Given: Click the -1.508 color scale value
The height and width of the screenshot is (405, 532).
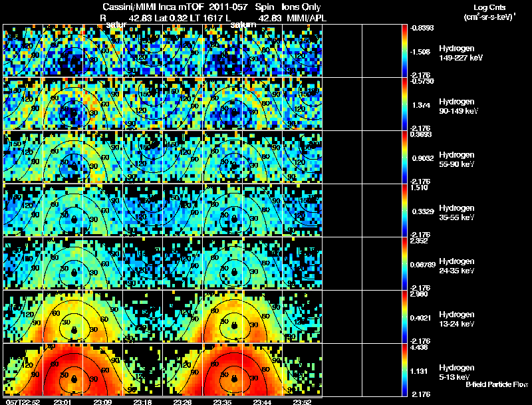Looking at the screenshot, I should point(420,52).
